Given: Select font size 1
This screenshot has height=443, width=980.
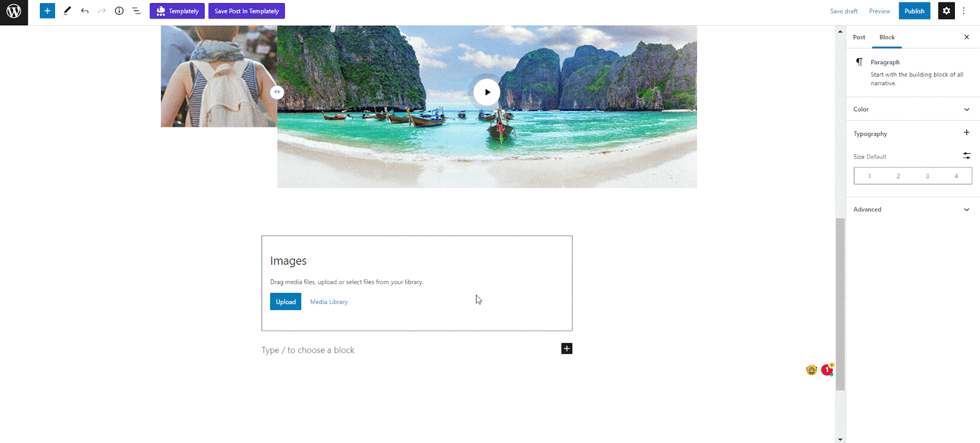Looking at the screenshot, I should pyautogui.click(x=869, y=176).
